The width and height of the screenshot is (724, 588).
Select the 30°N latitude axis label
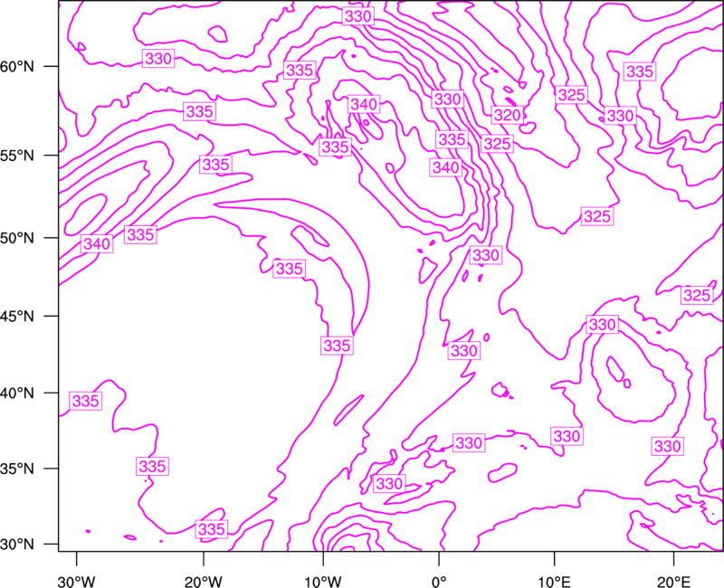(17, 545)
